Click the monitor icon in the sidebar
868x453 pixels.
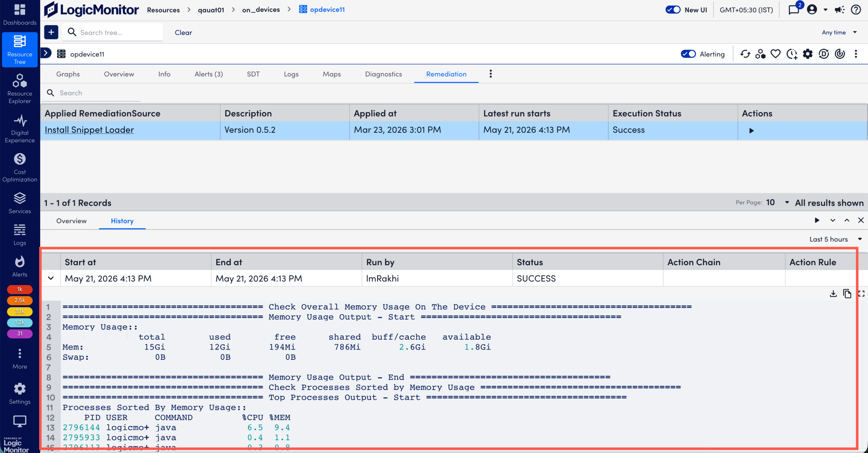[x=20, y=421]
